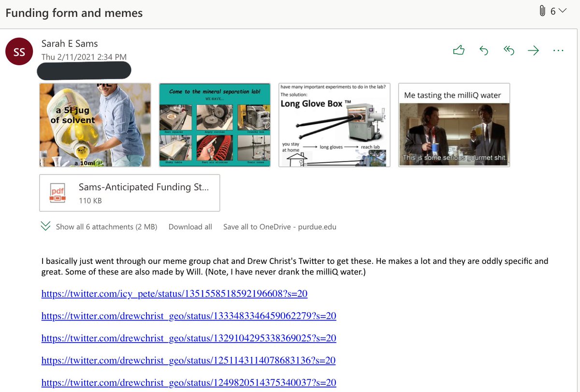The image size is (580, 392).
Task: Click the Reply all double-arrow icon
Action: pos(508,50)
